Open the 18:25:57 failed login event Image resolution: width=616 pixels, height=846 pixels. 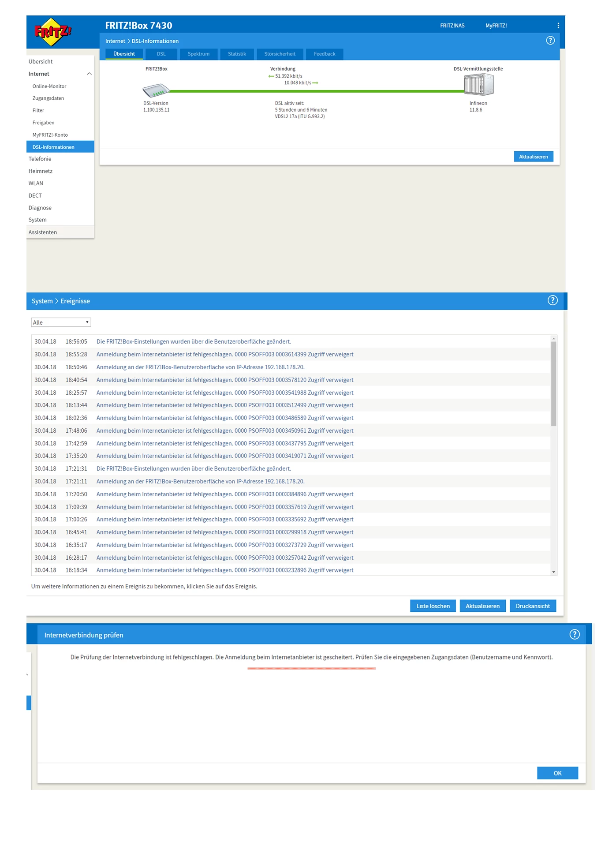(x=291, y=393)
